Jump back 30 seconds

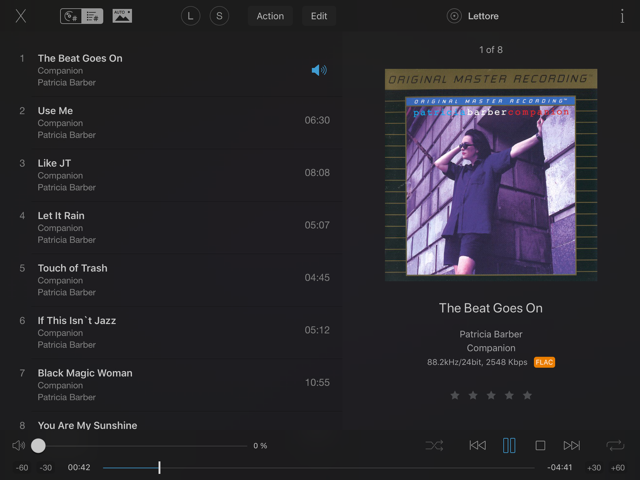46,468
